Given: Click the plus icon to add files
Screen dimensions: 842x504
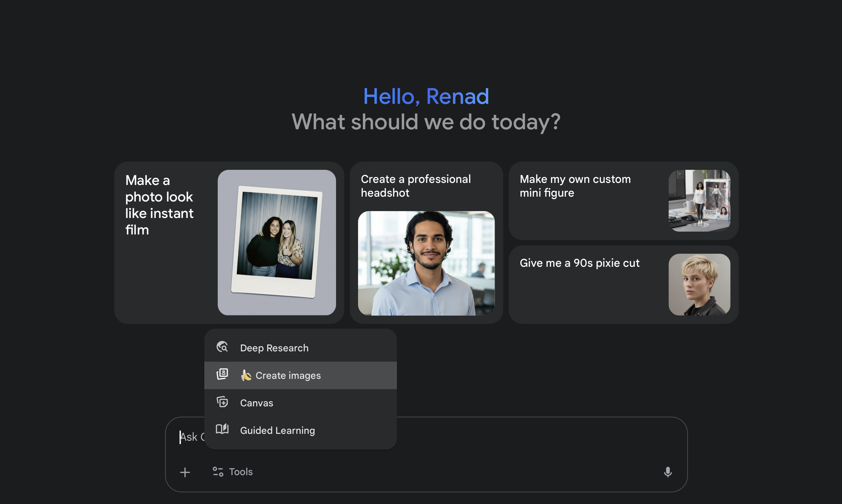Looking at the screenshot, I should (x=185, y=472).
